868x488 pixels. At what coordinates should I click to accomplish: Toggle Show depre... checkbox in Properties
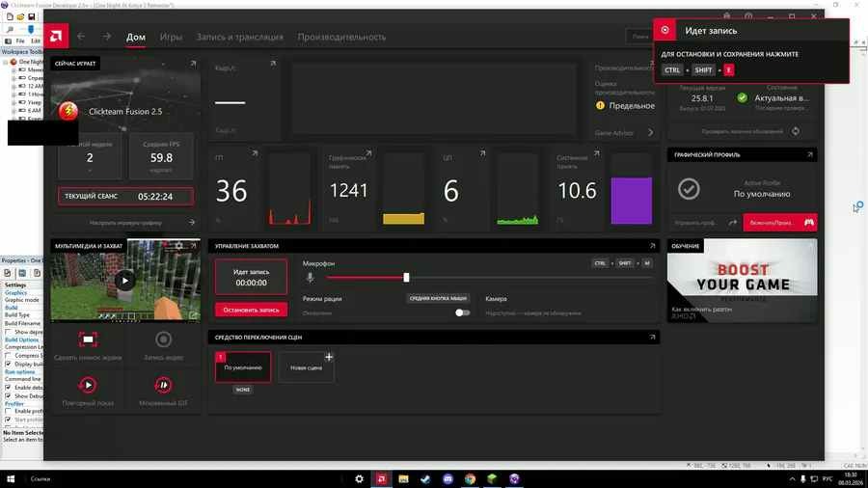pos(8,332)
